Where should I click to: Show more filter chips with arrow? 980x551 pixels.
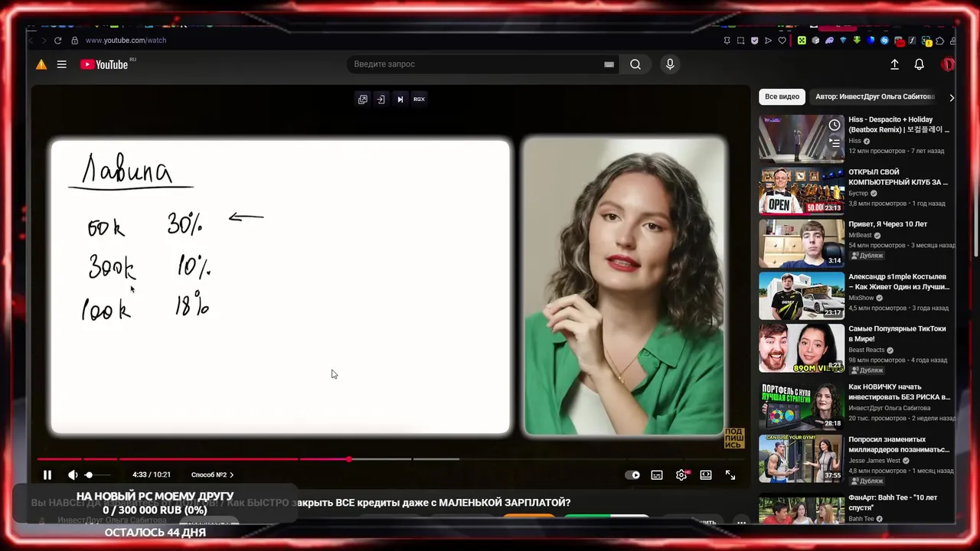[951, 97]
